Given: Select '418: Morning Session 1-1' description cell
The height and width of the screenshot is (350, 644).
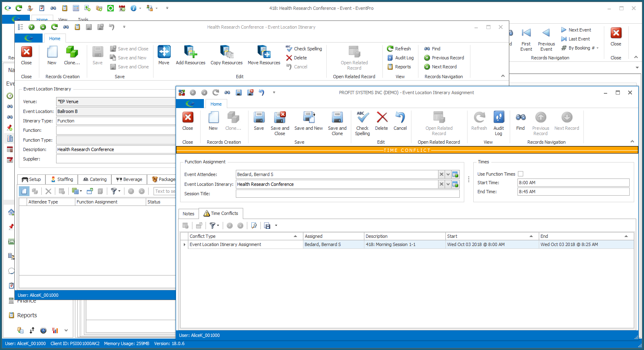Looking at the screenshot, I should pos(405,244).
